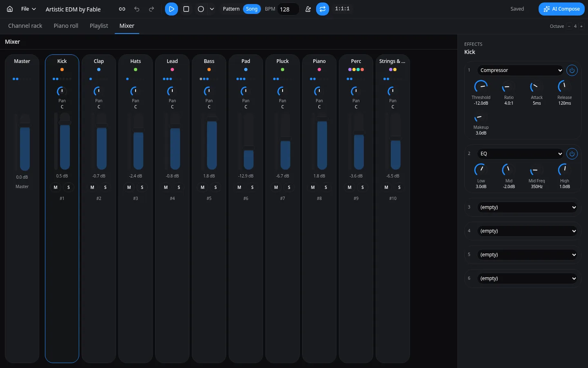Mute the Bass channel
This screenshot has height=368, width=588.
click(203, 187)
